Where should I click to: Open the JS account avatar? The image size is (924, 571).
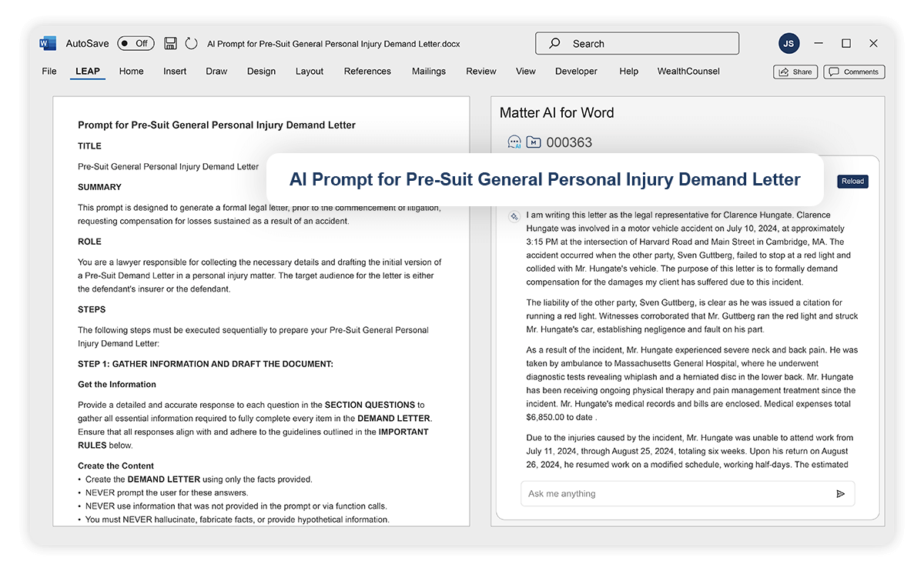788,44
